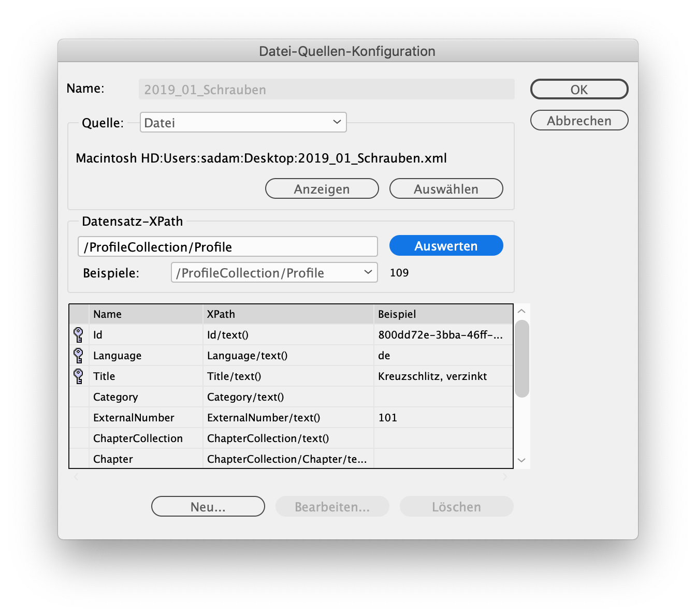Choose a file with Auswählen

(x=446, y=189)
